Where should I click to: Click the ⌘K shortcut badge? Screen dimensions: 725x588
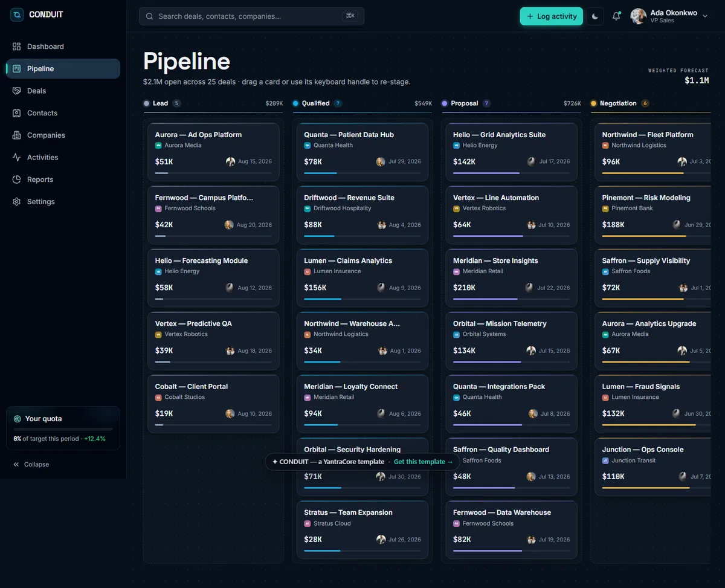click(350, 16)
